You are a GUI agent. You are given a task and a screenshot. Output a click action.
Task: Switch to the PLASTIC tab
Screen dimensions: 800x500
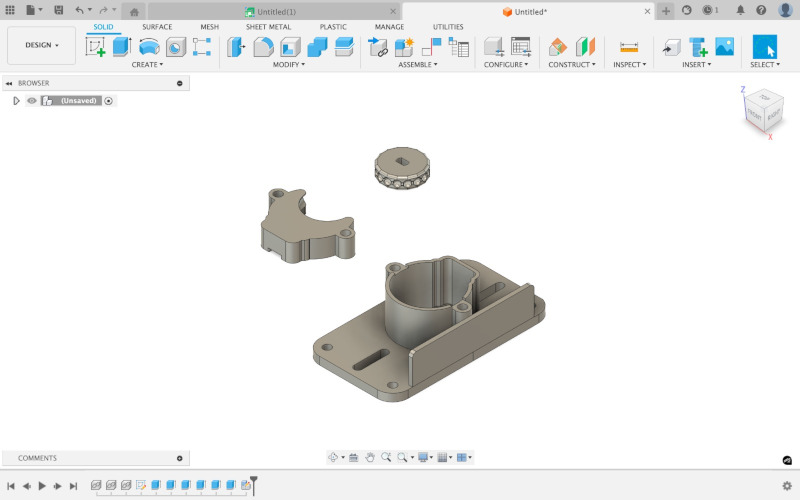[333, 27]
